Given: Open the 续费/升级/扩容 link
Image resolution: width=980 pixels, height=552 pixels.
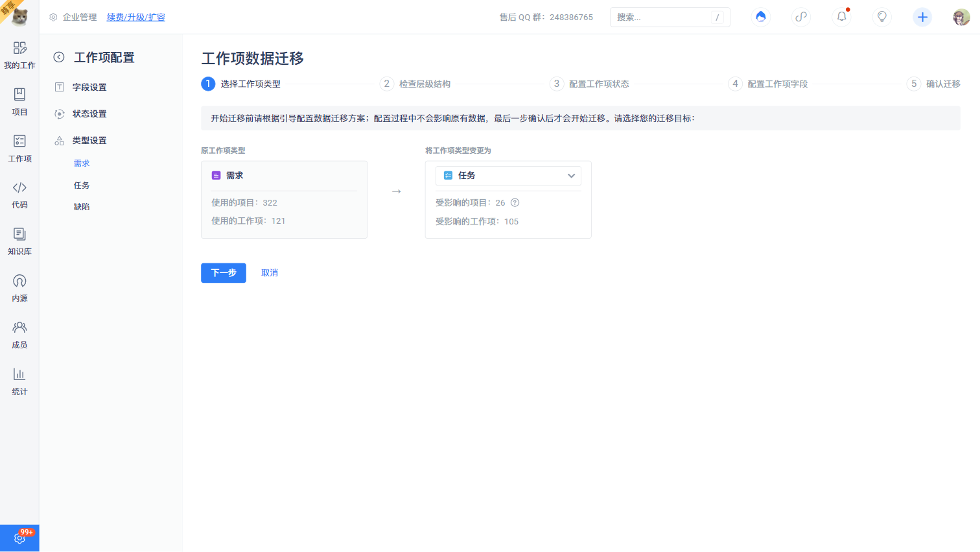Looking at the screenshot, I should pyautogui.click(x=135, y=17).
